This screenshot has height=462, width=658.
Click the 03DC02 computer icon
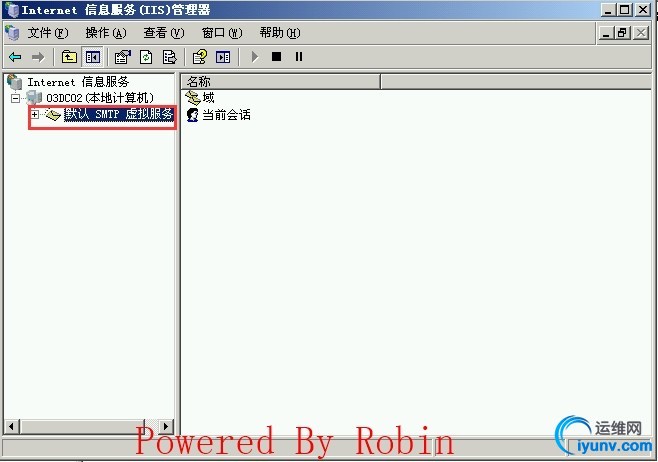[x=34, y=98]
